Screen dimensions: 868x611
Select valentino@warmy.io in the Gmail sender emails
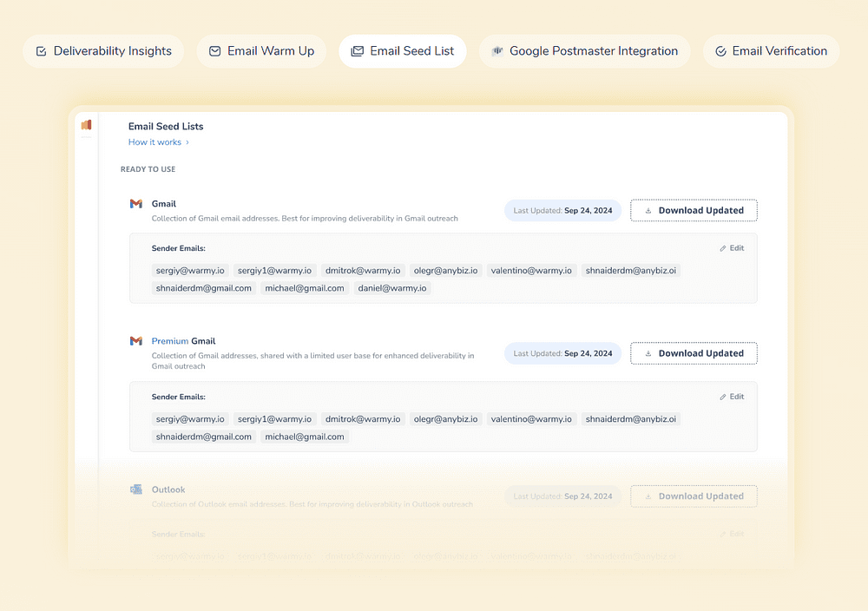click(x=531, y=271)
